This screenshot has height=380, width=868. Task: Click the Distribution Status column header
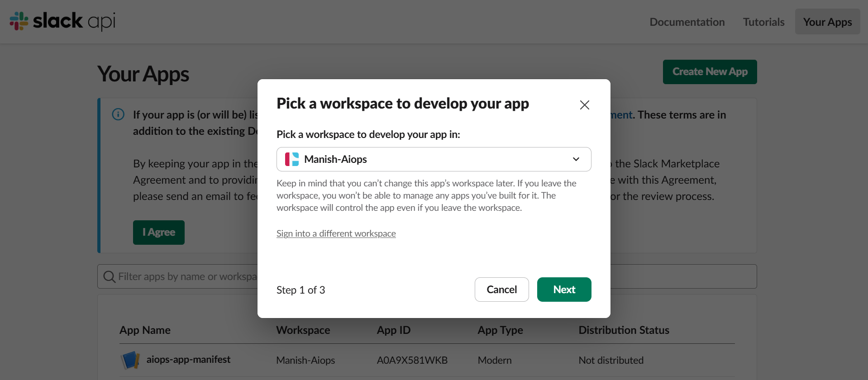(x=624, y=330)
